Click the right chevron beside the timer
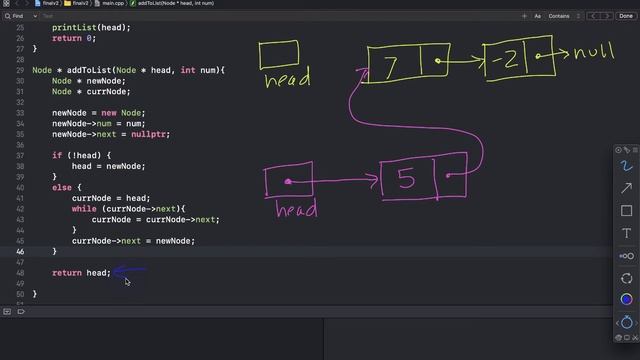Viewport: 640px width, 360px height. pos(636,323)
